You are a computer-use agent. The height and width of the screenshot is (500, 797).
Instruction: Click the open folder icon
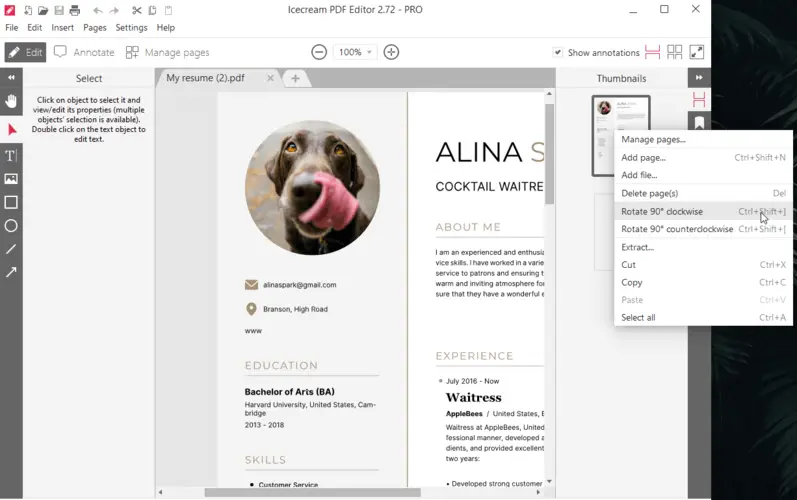[x=43, y=10]
